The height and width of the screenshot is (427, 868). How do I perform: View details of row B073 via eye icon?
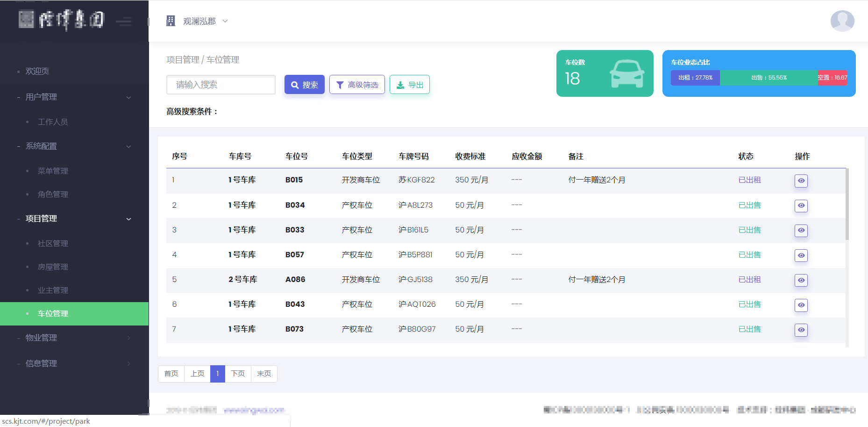(801, 330)
